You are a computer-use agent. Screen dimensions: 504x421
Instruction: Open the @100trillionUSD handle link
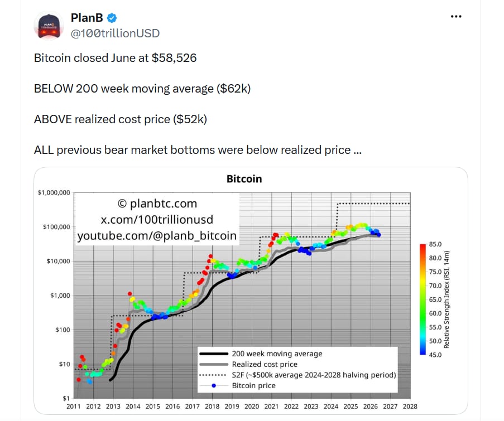click(x=115, y=33)
